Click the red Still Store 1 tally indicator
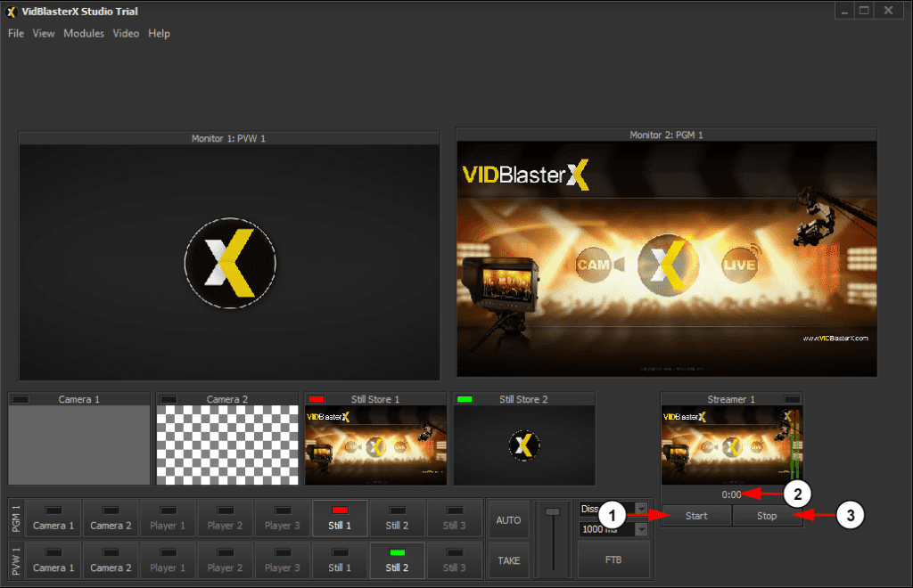The image size is (913, 588). click(317, 399)
